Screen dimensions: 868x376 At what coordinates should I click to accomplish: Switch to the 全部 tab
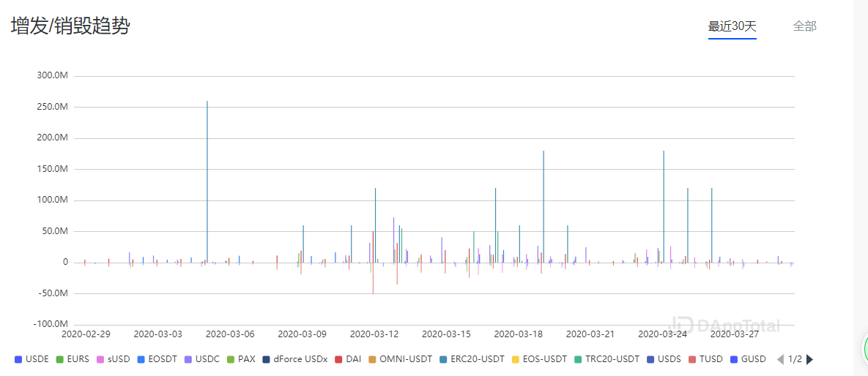pyautogui.click(x=804, y=26)
